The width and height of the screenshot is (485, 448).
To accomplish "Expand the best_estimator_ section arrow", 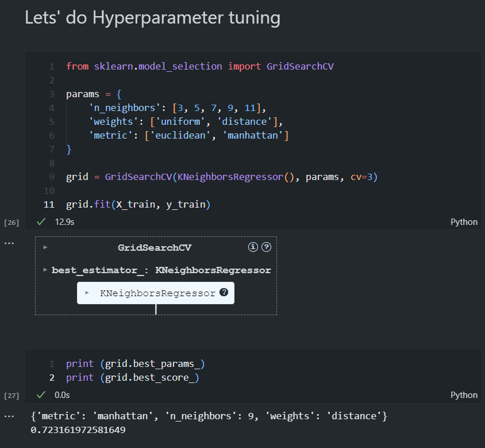I will (45, 270).
